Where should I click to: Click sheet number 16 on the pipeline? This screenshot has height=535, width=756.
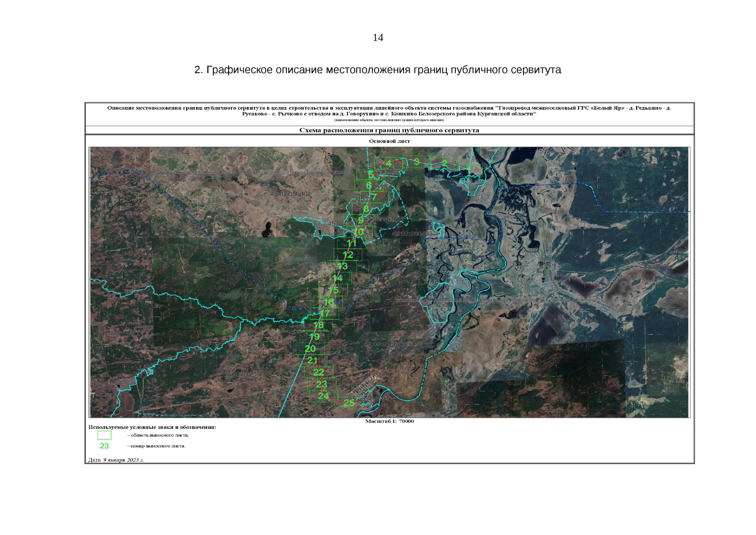(328, 302)
